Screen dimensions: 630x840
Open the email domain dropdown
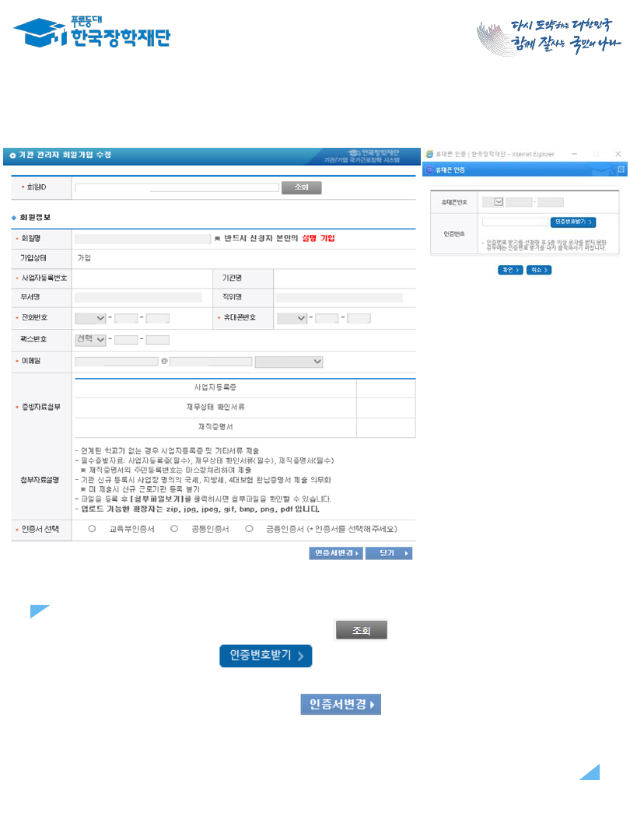pos(289,362)
